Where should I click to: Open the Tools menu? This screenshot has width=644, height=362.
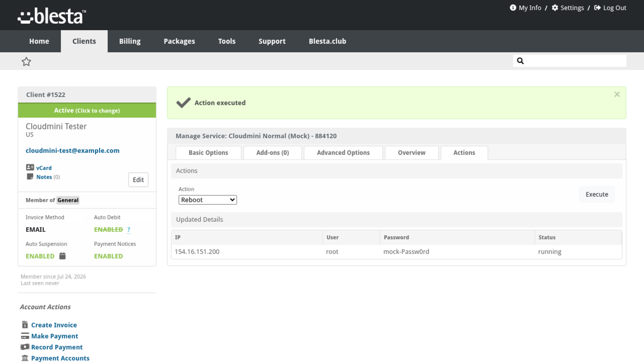[x=227, y=41]
